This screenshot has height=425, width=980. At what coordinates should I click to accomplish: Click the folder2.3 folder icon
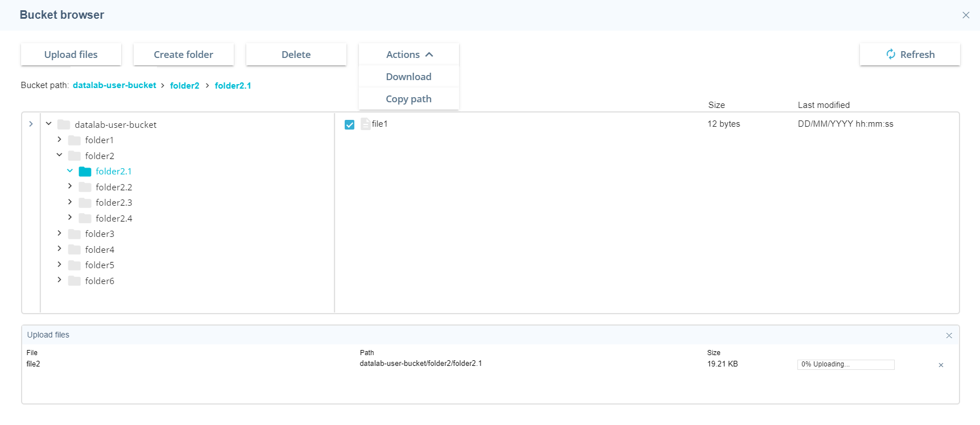click(85, 203)
